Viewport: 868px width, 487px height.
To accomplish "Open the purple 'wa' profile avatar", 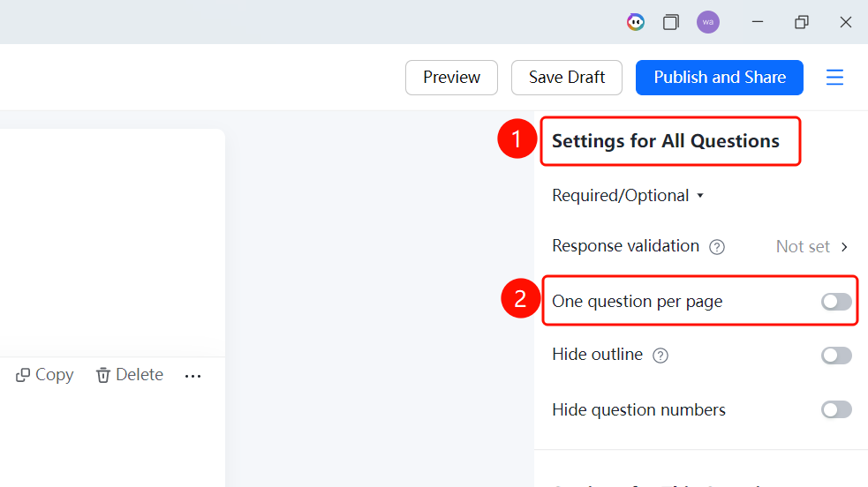I will click(x=708, y=22).
